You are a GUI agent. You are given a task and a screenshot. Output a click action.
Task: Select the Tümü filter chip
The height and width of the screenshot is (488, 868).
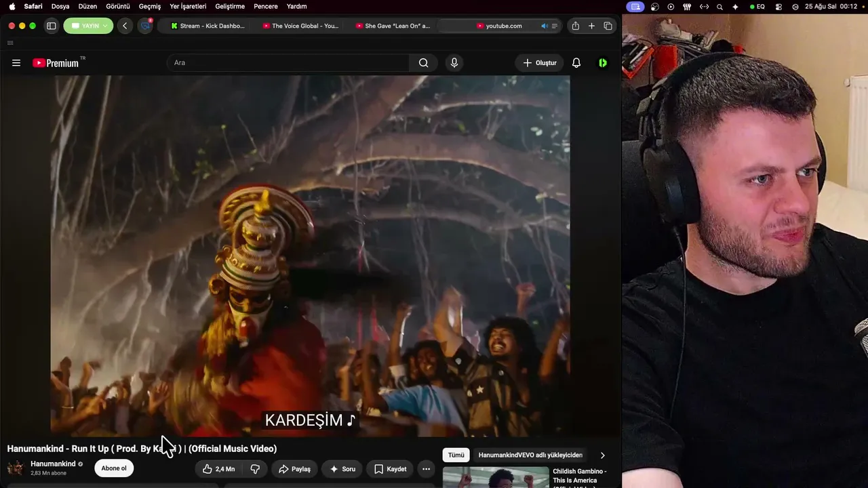point(456,455)
